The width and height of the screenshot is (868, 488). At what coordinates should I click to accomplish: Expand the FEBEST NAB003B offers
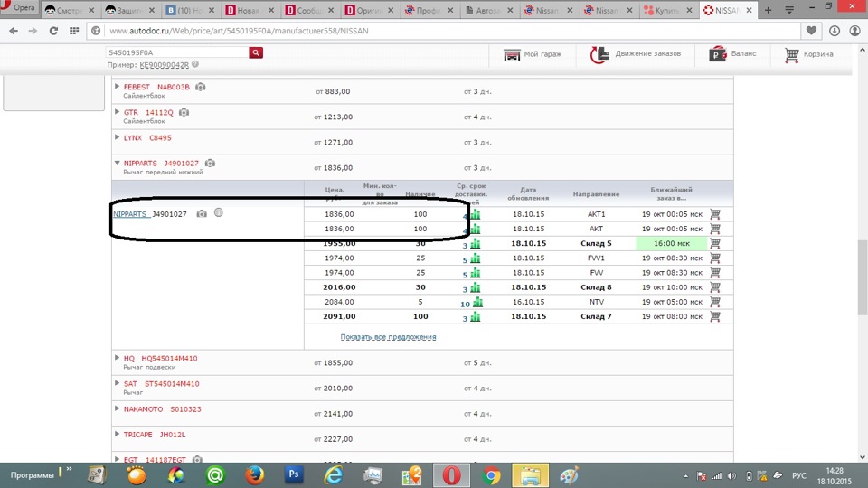(x=117, y=87)
